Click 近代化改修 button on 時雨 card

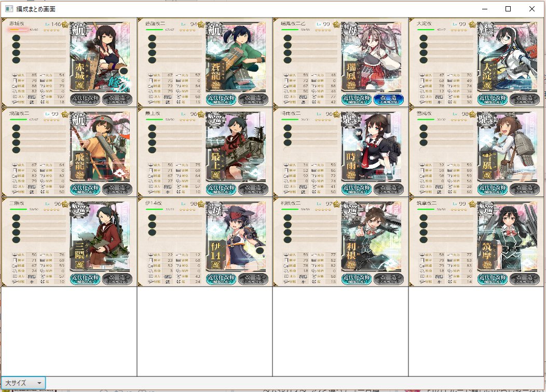point(357,189)
